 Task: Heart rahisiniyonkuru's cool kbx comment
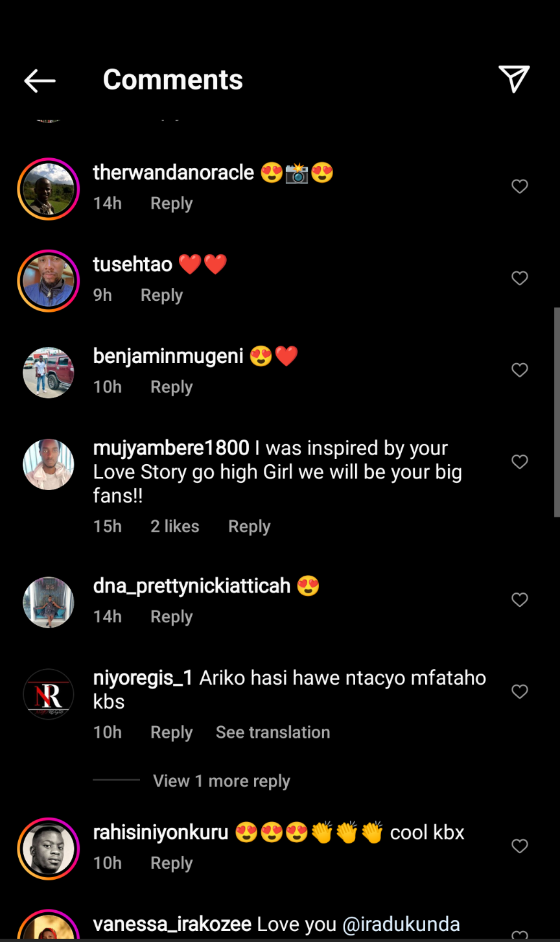[520, 846]
